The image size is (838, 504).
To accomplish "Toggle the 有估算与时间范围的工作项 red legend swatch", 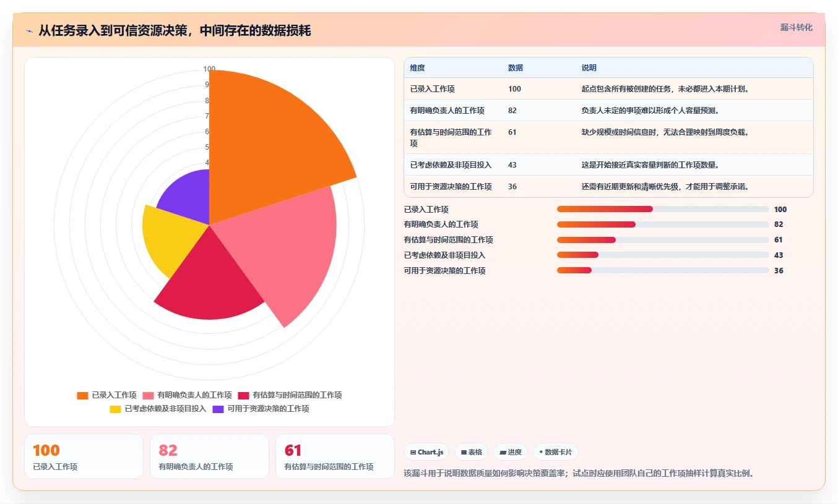I will point(243,395).
